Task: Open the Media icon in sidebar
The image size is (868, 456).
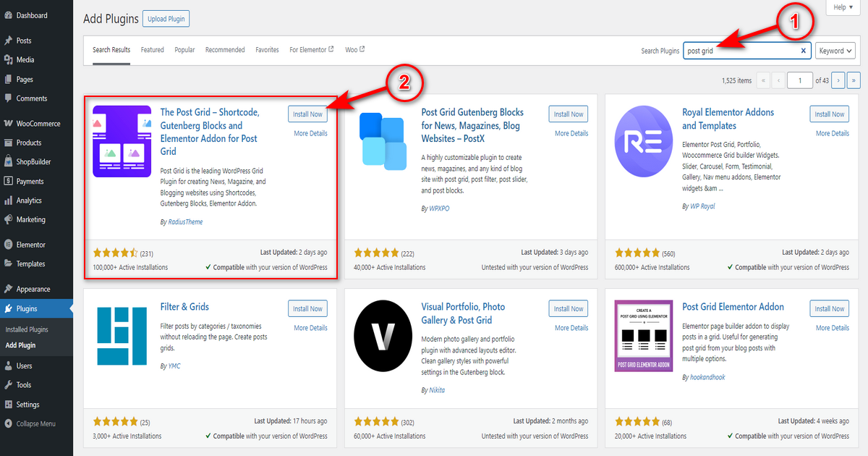Action: point(8,60)
